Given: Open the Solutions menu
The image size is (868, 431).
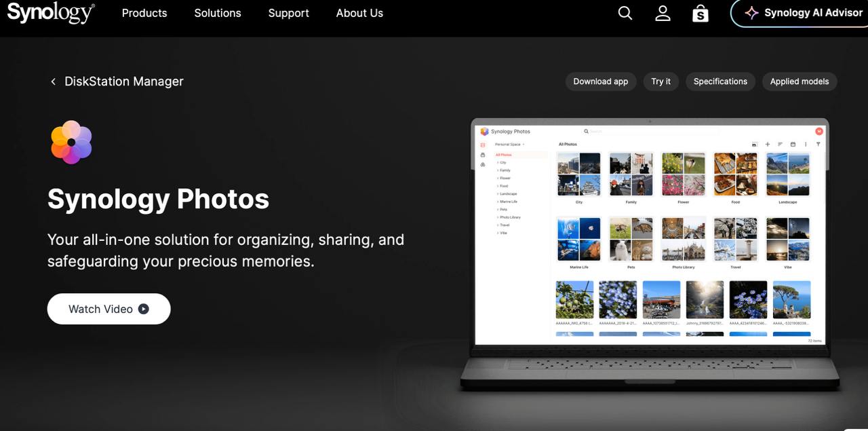Looking at the screenshot, I should click(218, 13).
